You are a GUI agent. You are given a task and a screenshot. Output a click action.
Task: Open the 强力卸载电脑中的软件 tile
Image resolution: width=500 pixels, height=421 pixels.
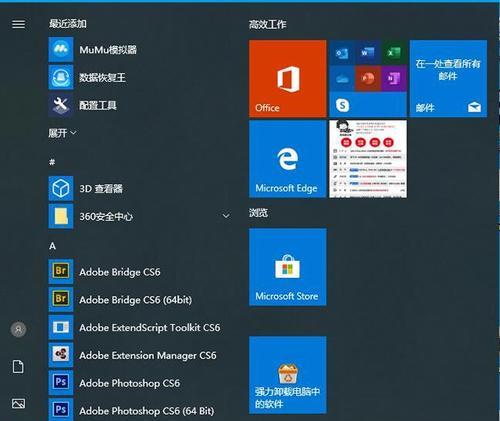pos(288,375)
